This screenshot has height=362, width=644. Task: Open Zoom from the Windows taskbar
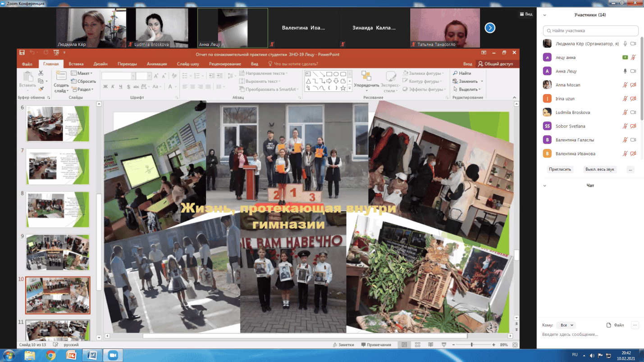click(113, 355)
